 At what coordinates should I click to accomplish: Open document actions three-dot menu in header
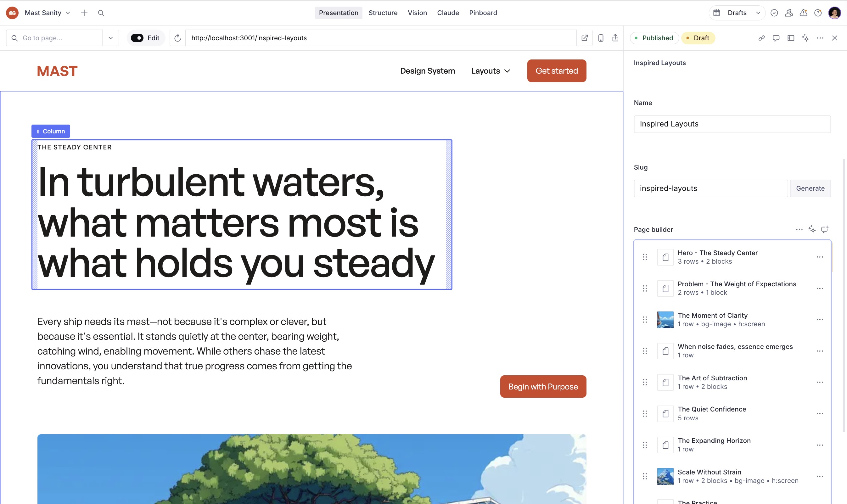(820, 38)
